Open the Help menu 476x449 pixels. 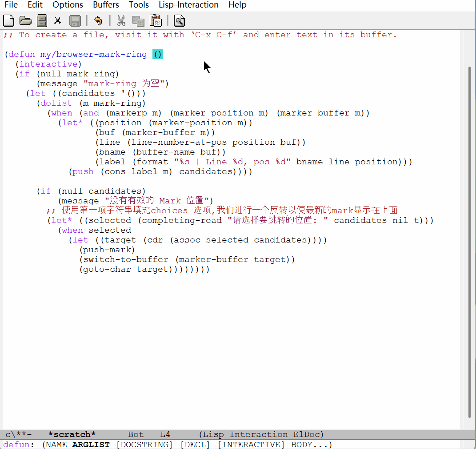coord(237,5)
